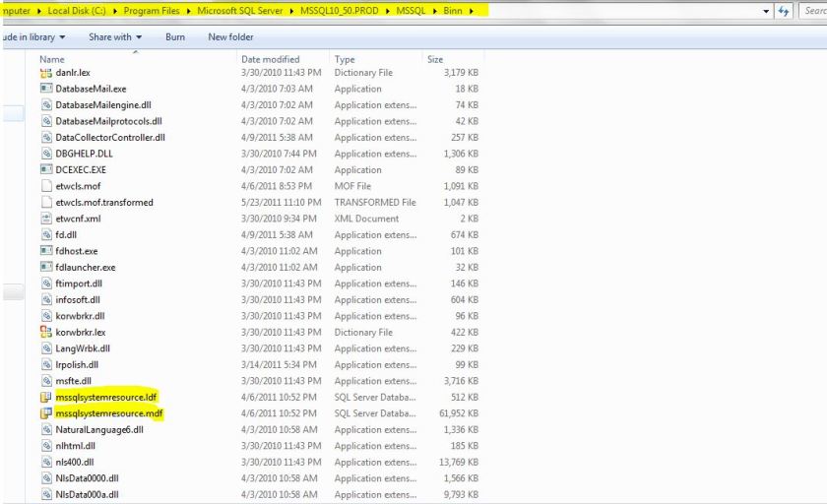The width and height of the screenshot is (827, 504).
Task: Select the DatabaseMail.exe application icon
Action: (45, 89)
